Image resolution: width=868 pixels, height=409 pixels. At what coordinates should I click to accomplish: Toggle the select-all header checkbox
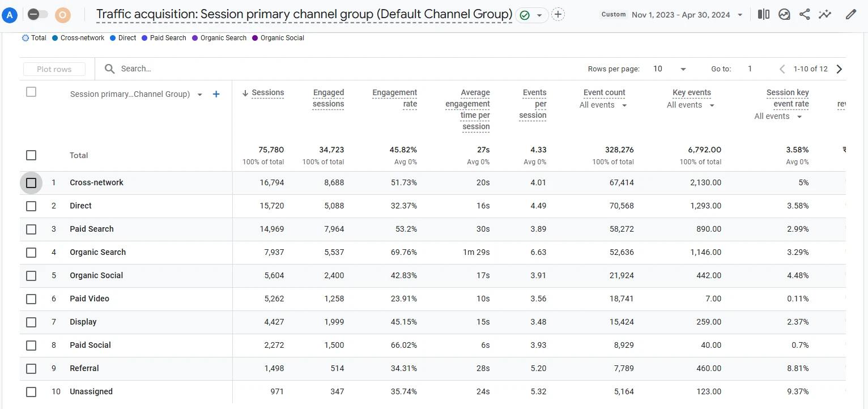coord(31,92)
